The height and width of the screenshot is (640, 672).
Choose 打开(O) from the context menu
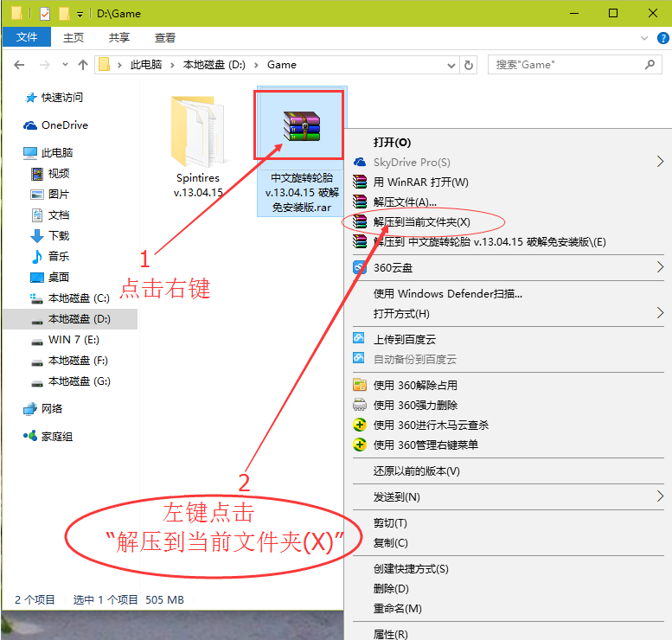[x=509, y=143]
